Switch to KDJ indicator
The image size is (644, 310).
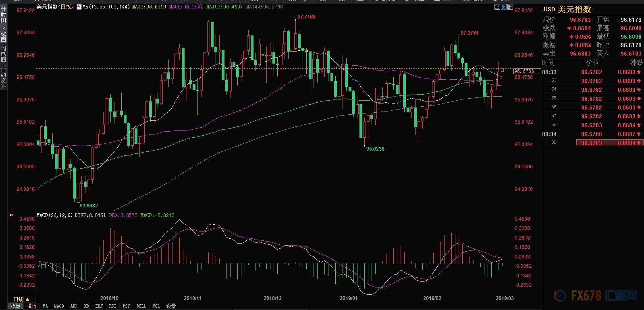(x=99, y=306)
